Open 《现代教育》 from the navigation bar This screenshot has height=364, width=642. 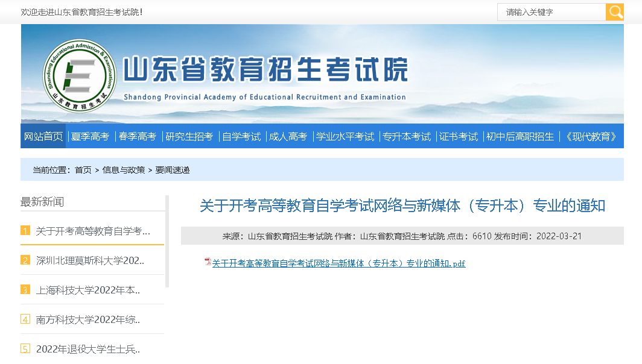click(591, 137)
